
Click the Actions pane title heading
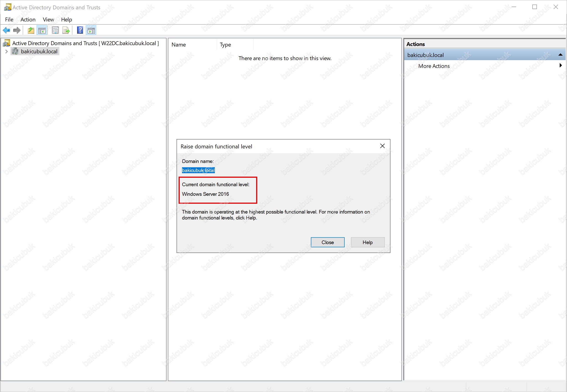click(415, 44)
